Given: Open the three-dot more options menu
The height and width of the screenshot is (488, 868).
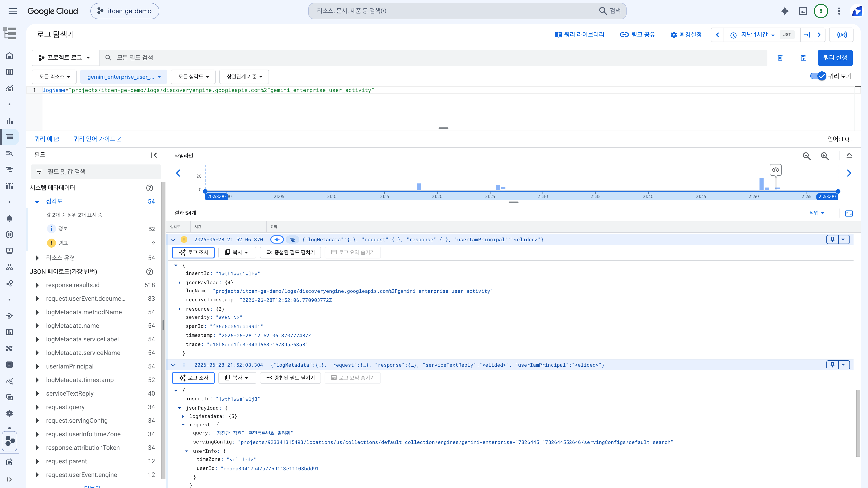Looking at the screenshot, I should 839,11.
